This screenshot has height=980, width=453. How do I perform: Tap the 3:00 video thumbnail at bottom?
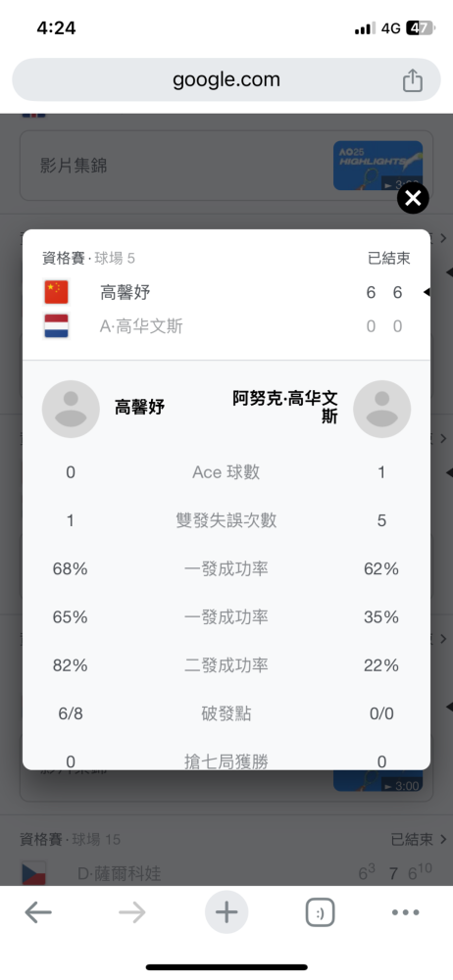pos(377,780)
